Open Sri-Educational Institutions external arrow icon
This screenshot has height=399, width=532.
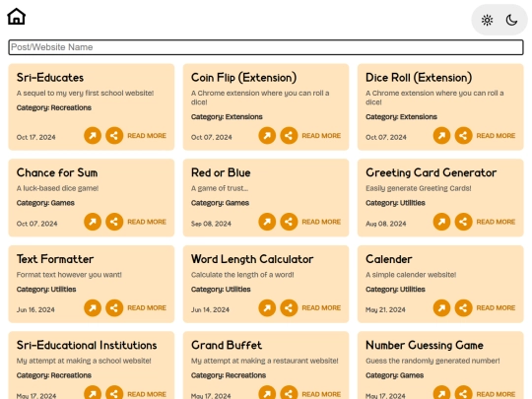tap(93, 393)
